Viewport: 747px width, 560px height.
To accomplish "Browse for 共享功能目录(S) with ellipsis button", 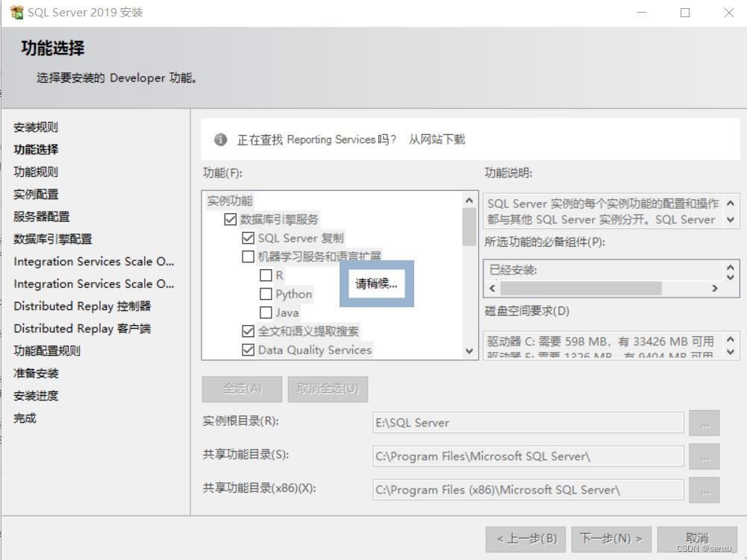I will 704,456.
